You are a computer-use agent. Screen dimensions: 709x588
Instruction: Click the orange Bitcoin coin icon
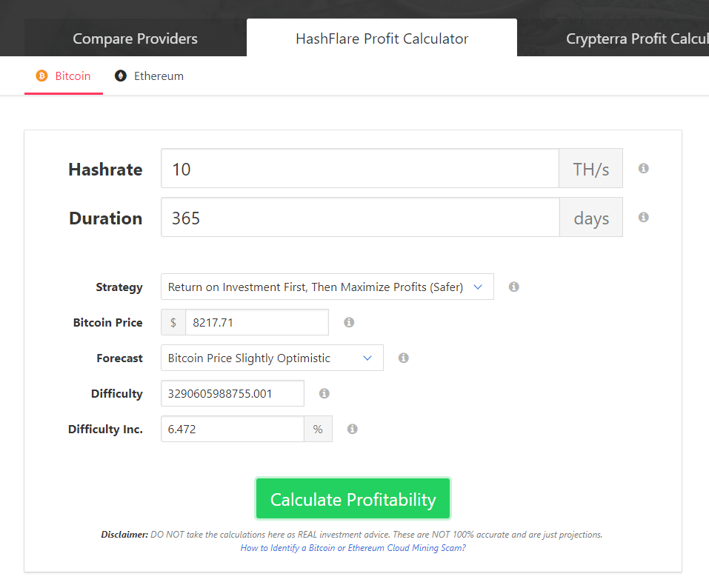point(41,76)
